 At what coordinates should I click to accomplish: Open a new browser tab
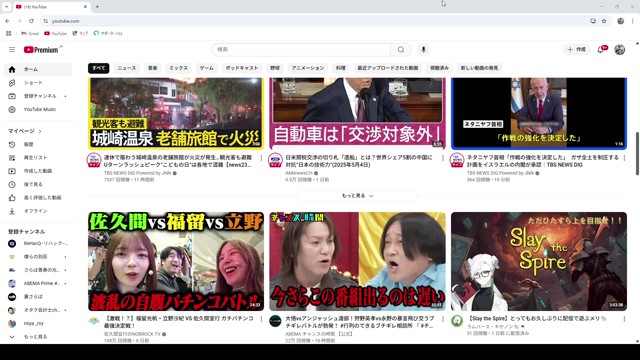97,7
